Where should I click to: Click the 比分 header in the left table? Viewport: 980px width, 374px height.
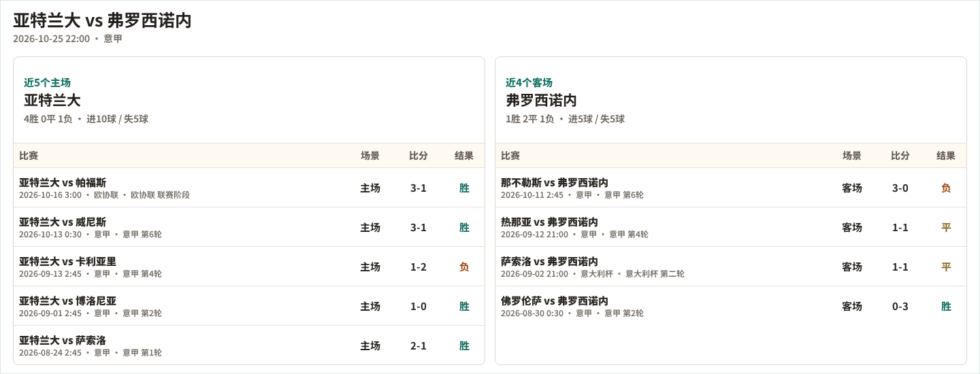click(x=419, y=156)
